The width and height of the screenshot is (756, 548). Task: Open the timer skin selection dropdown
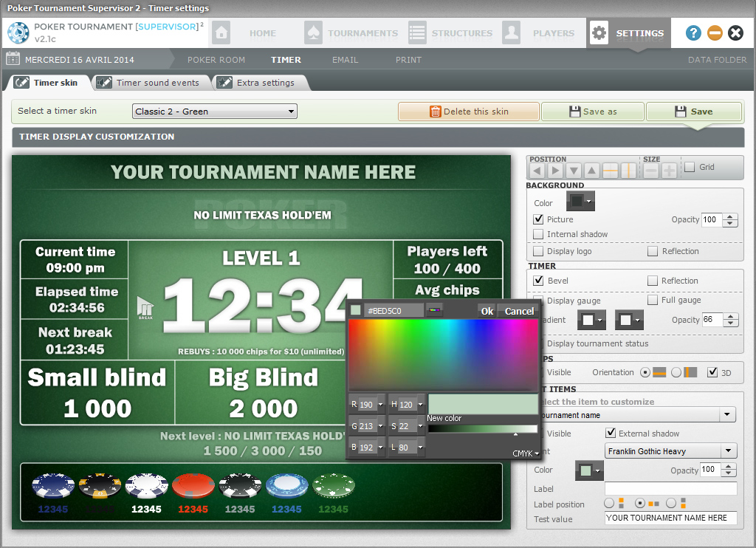(214, 112)
